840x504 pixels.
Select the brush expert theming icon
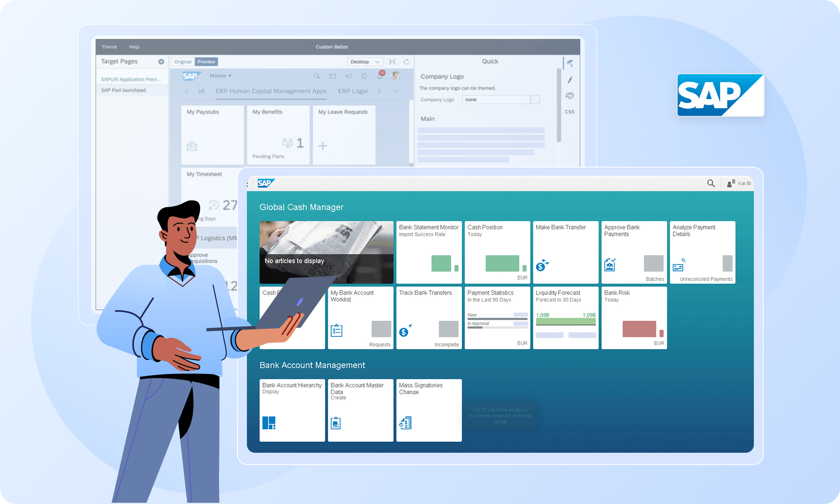[570, 79]
